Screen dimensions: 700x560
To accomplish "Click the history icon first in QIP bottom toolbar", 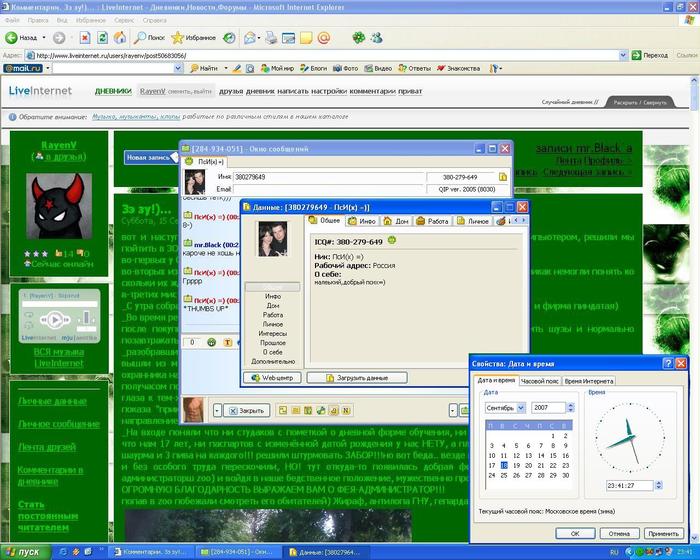I will [x=283, y=410].
